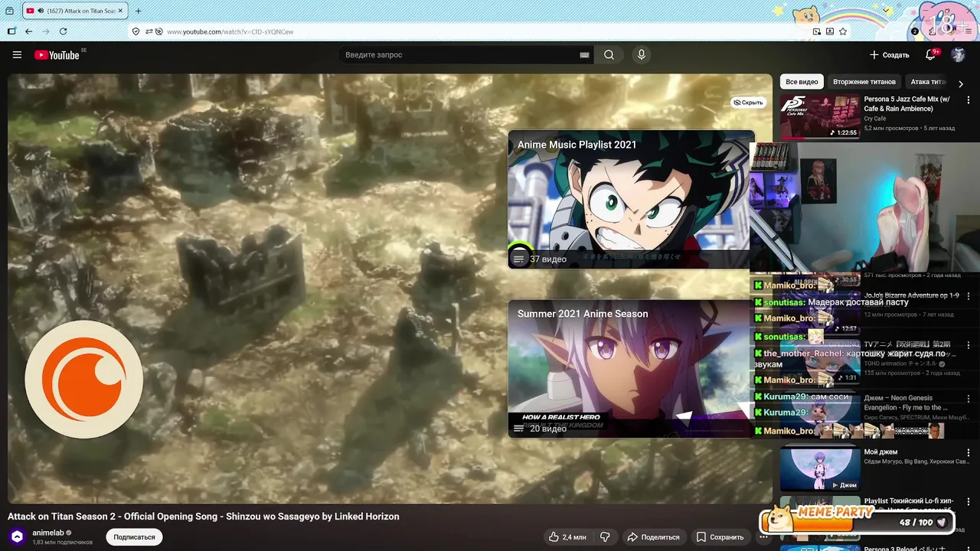
Task: Open more options for JoJo's Bizarre Adventure video
Action: [x=969, y=296]
